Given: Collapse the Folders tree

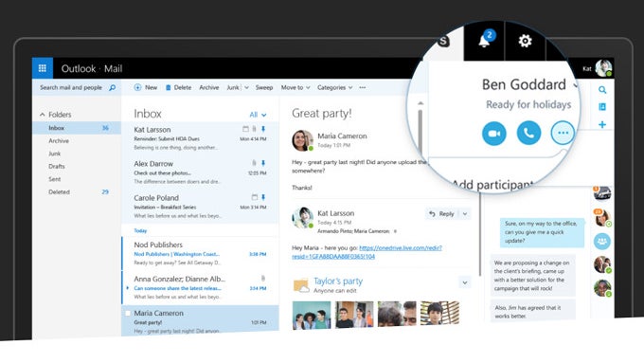Looking at the screenshot, I should click(x=43, y=115).
